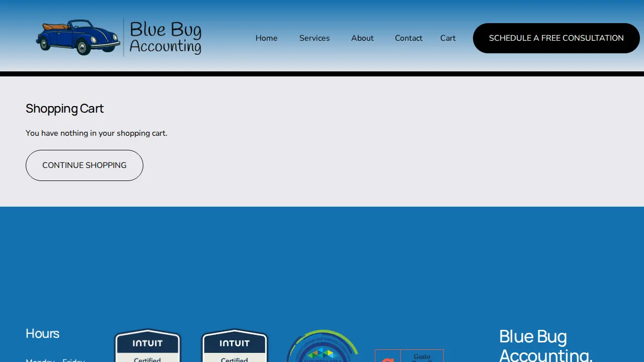Open the Services menu item
The height and width of the screenshot is (362, 644).
tap(314, 38)
